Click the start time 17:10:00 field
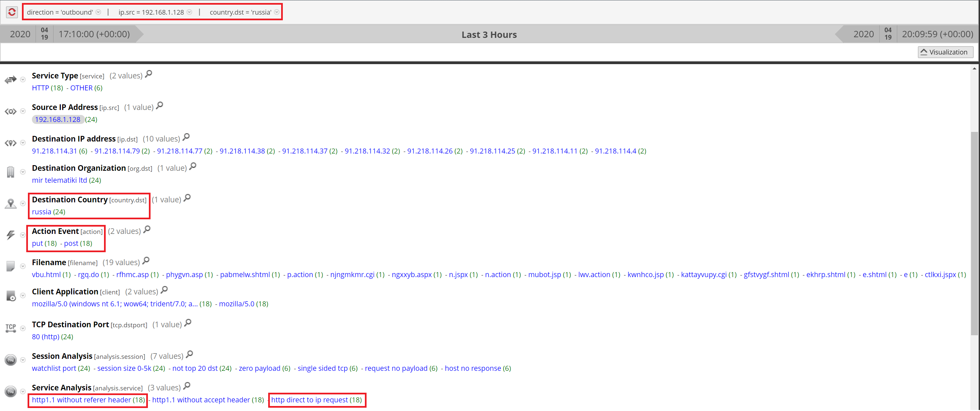 (94, 34)
